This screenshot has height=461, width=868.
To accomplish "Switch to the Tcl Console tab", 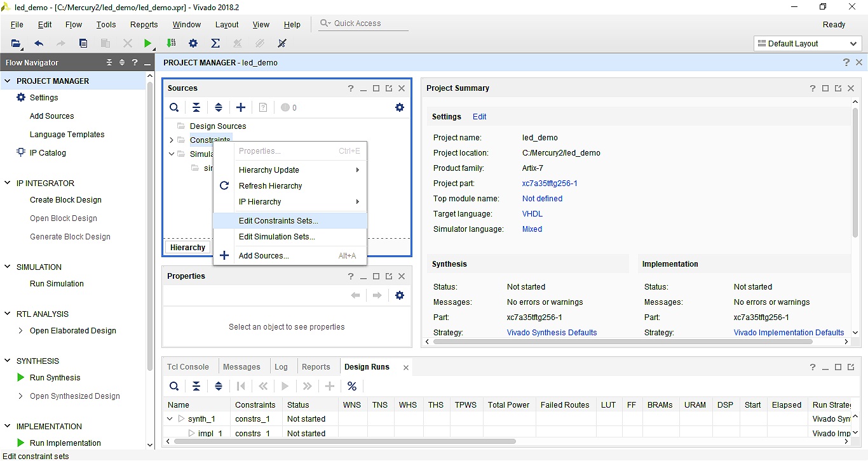I will (x=188, y=366).
